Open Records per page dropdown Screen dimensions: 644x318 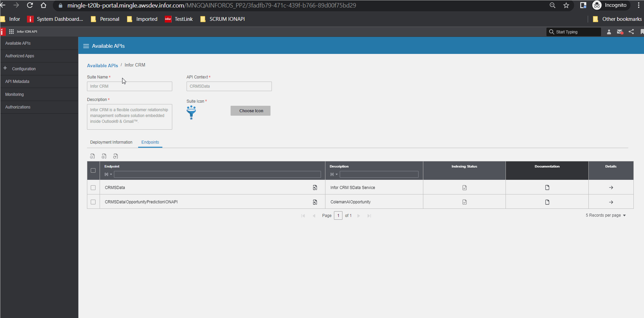(x=606, y=215)
